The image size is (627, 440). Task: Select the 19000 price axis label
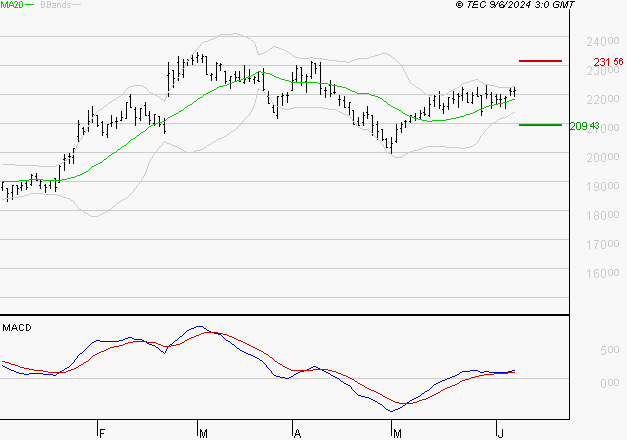click(603, 186)
